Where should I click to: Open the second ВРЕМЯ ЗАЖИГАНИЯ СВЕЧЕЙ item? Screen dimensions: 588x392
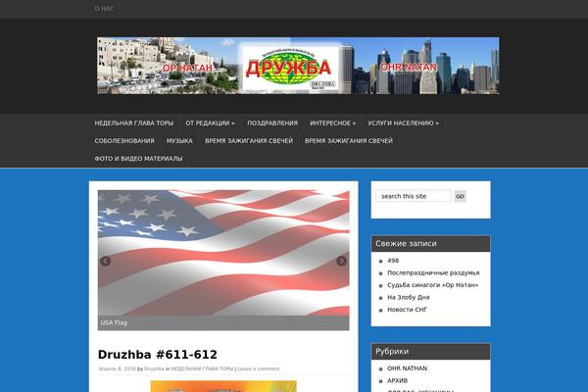pos(349,141)
